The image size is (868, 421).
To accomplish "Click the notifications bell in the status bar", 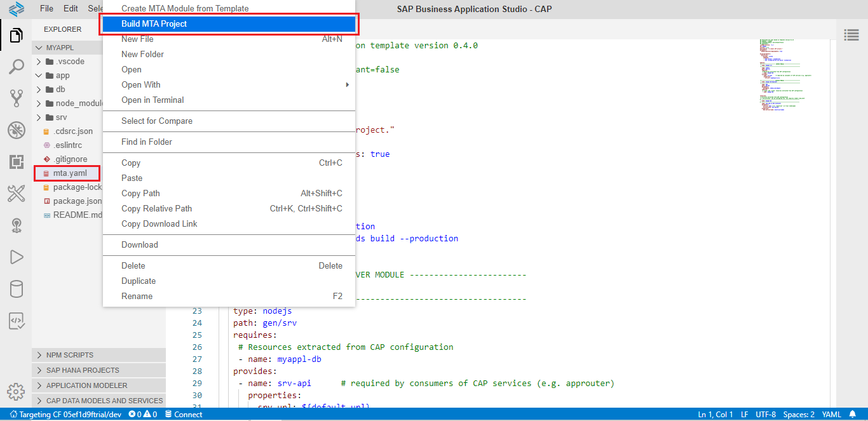I will tap(853, 415).
